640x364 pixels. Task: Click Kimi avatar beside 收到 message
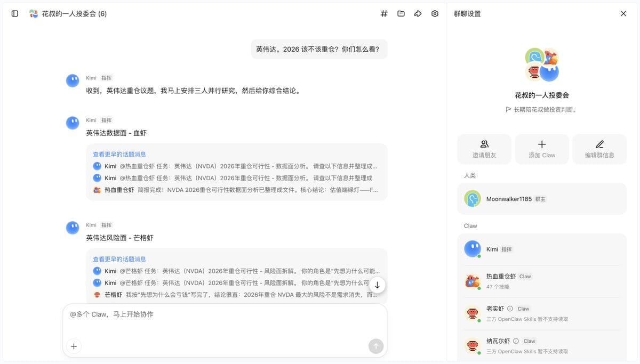click(x=73, y=81)
